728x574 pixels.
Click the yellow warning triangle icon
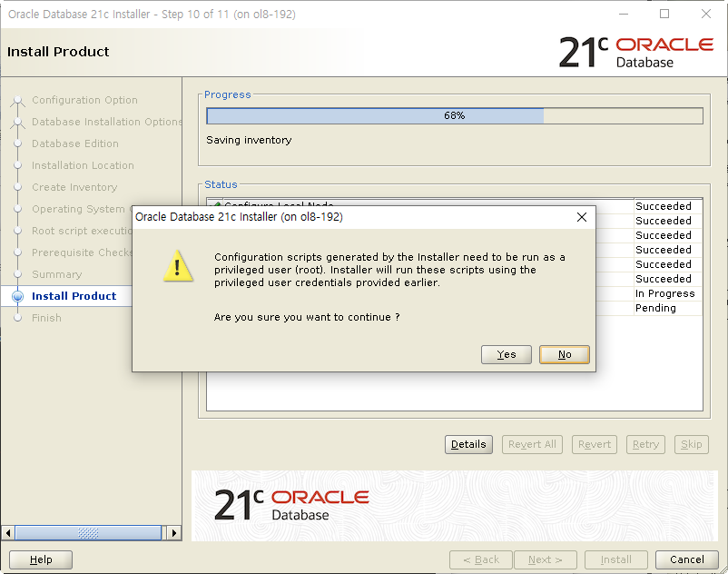coord(178,270)
